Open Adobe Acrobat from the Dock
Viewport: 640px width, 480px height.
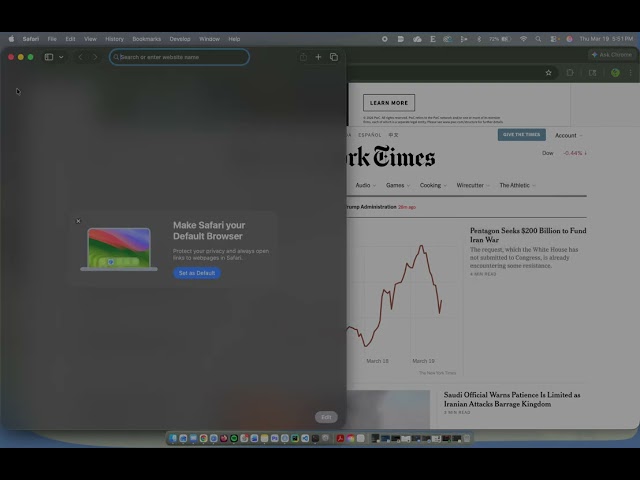[340, 438]
